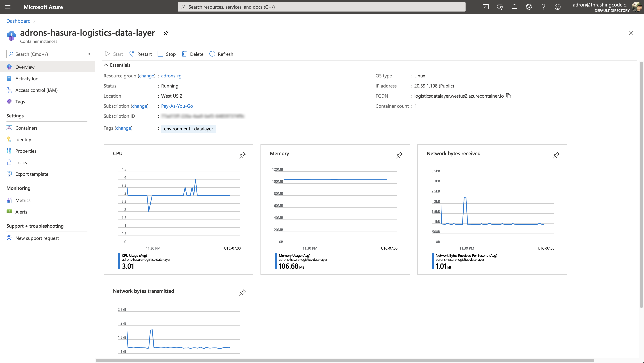Collapse the left sidebar menu
The width and height of the screenshot is (644, 363).
(x=89, y=54)
